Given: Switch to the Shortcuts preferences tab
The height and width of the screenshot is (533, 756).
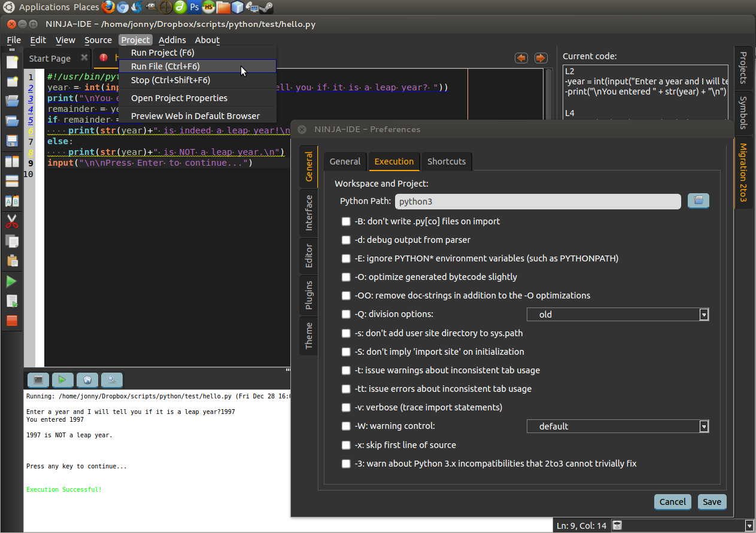Looking at the screenshot, I should (x=447, y=161).
